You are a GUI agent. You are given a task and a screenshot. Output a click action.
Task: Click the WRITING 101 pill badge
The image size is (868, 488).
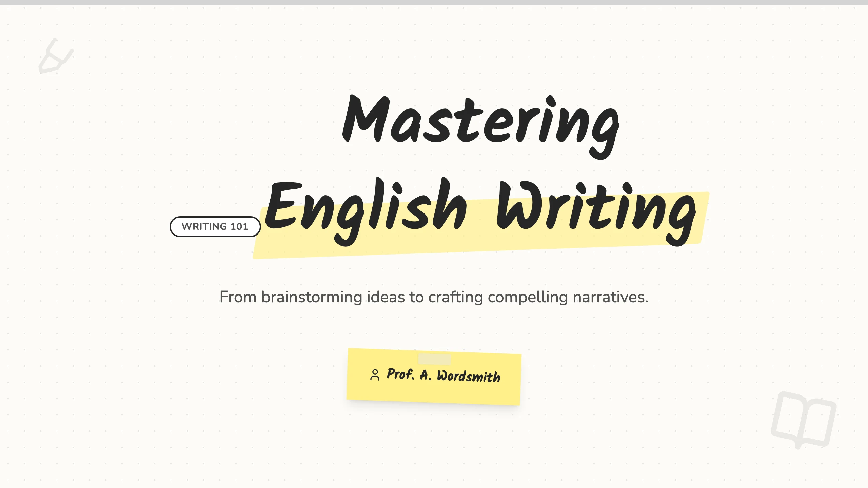(215, 226)
